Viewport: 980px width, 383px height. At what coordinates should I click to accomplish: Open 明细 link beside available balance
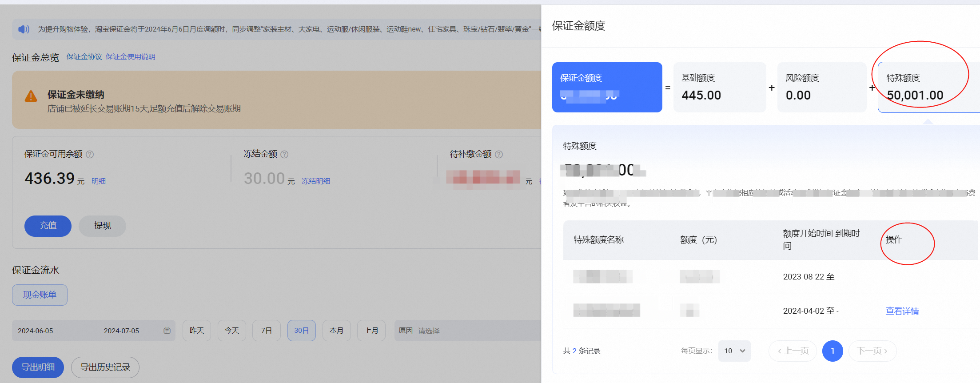(x=99, y=181)
